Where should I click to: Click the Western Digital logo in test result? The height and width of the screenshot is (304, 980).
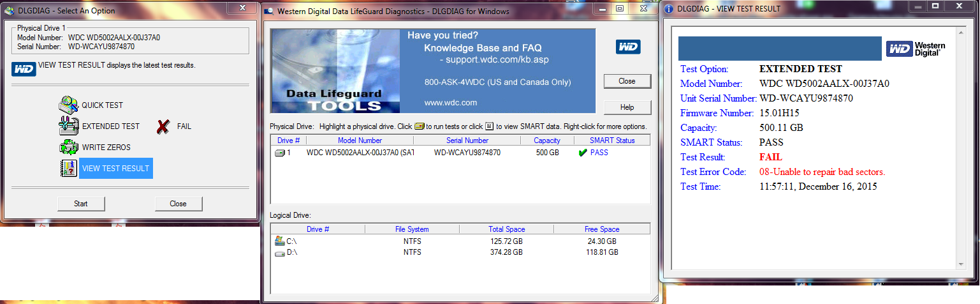(916, 49)
